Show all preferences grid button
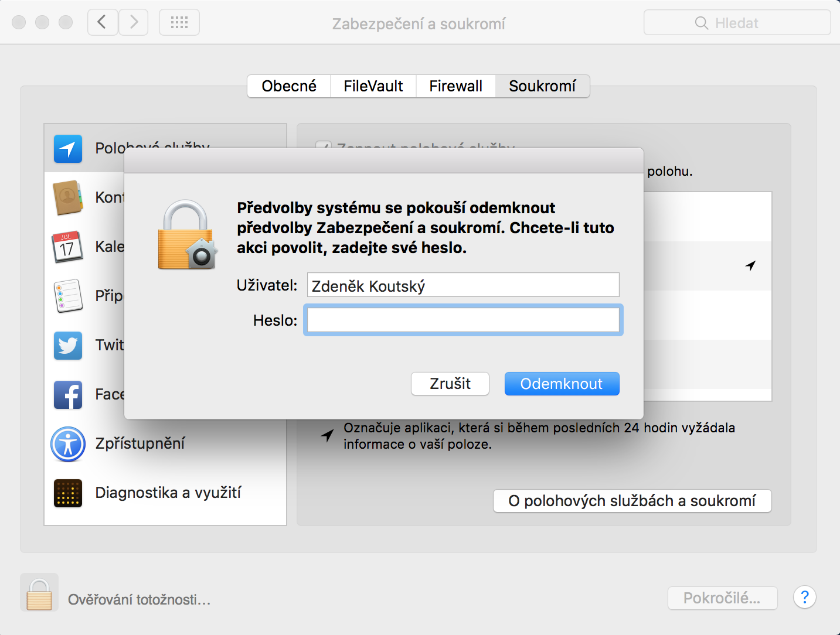 (179, 23)
